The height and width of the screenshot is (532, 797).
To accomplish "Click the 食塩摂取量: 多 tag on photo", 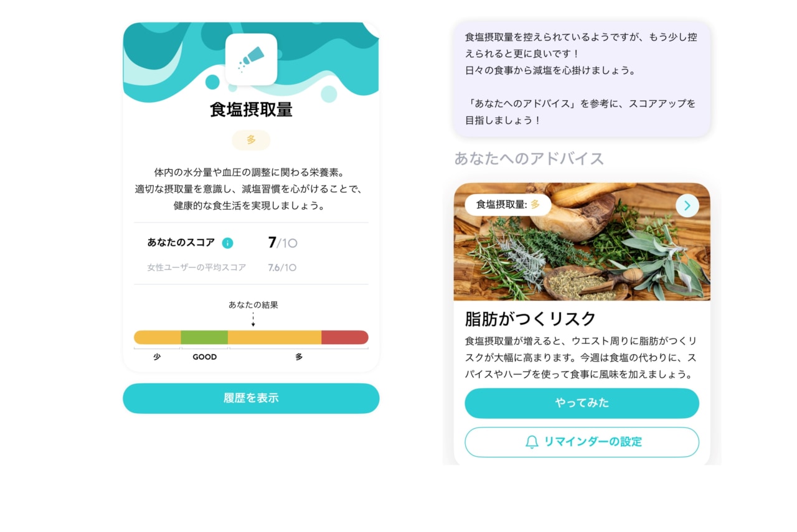I will (508, 204).
